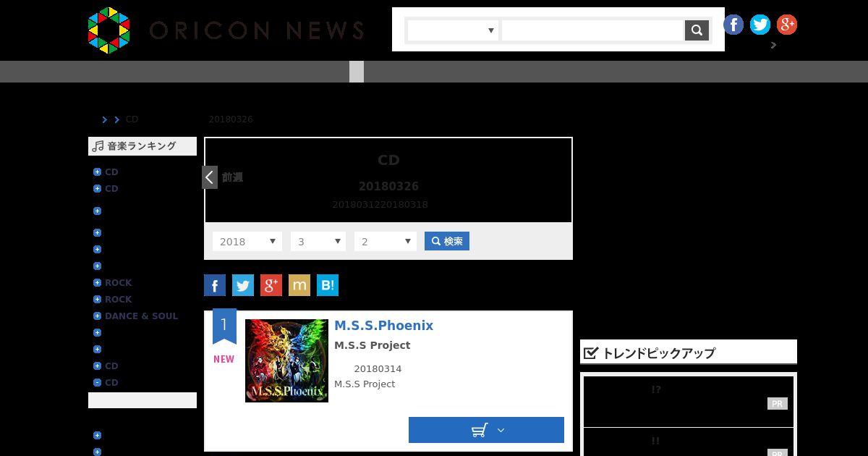Click the plus icon beside DANCE & SOUL
The height and width of the screenshot is (456, 868).
point(97,316)
